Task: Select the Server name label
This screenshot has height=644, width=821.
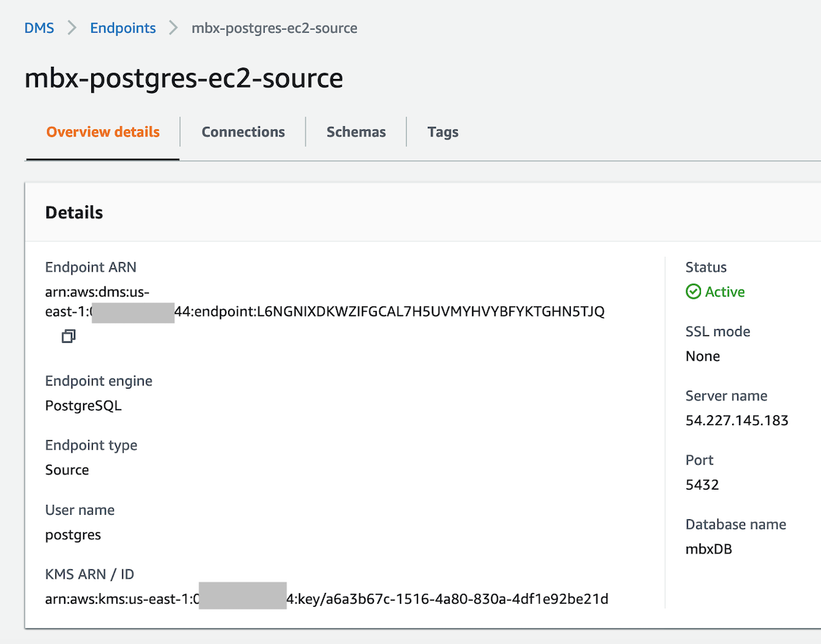Action: coord(726,396)
